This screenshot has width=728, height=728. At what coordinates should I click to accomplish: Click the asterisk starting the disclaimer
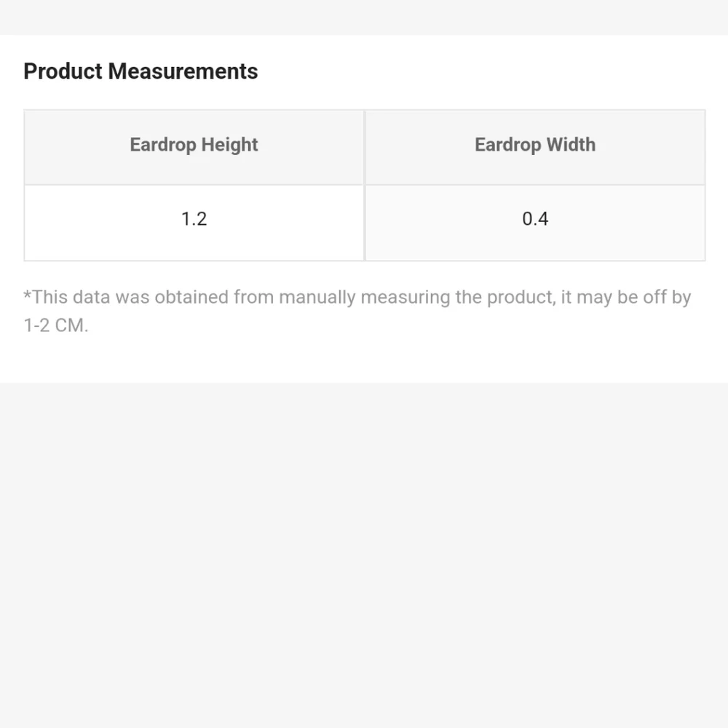(28, 295)
